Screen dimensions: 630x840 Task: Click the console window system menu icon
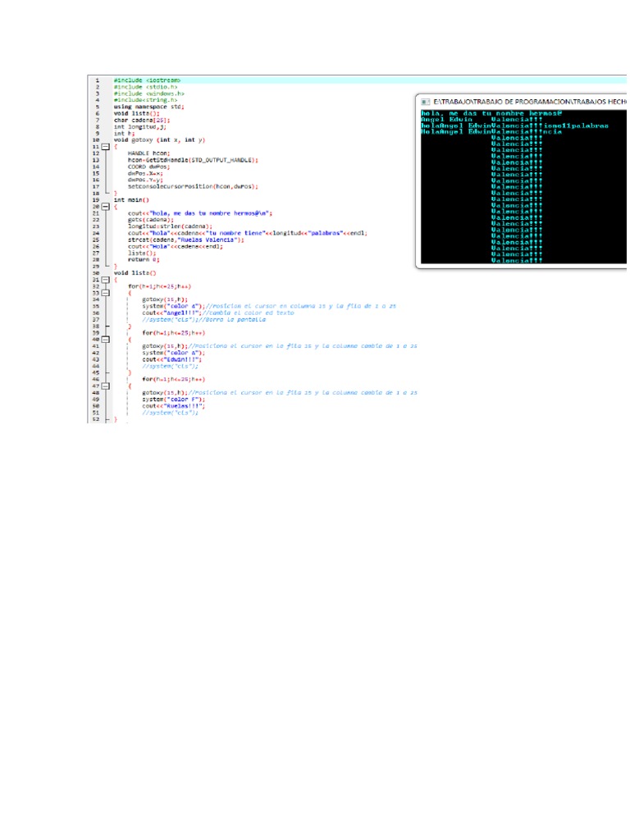[426, 100]
